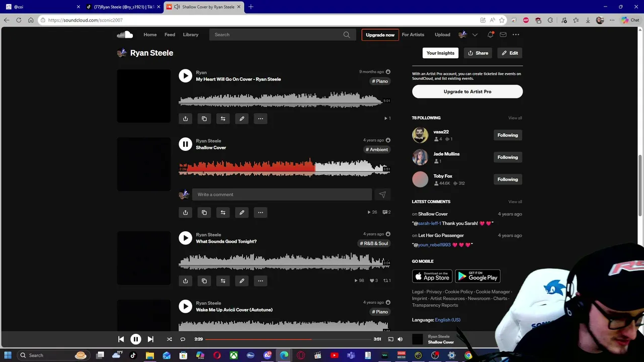The image size is (644, 362).
Task: Click Upgrade to Artist Pro button
Action: (x=467, y=92)
